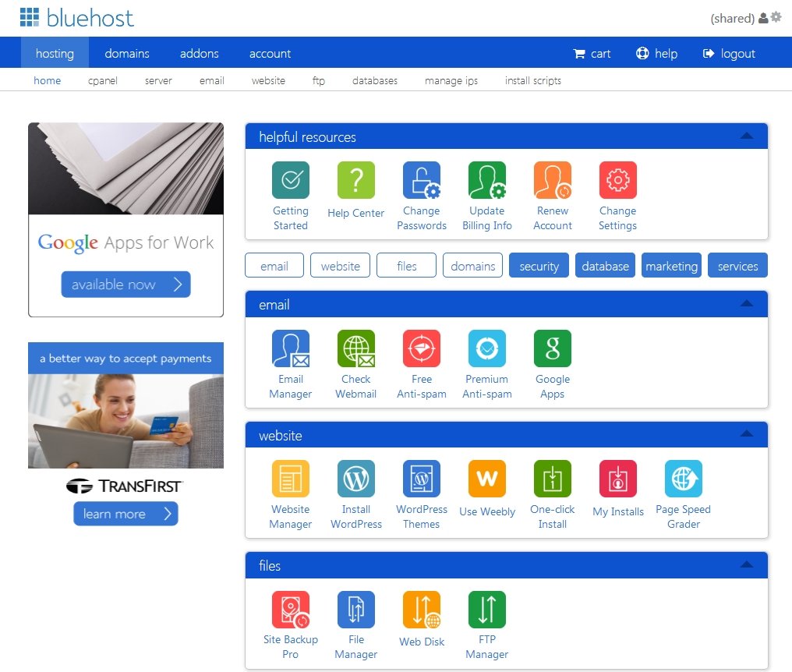Launch Site Backup Pro

point(290,609)
